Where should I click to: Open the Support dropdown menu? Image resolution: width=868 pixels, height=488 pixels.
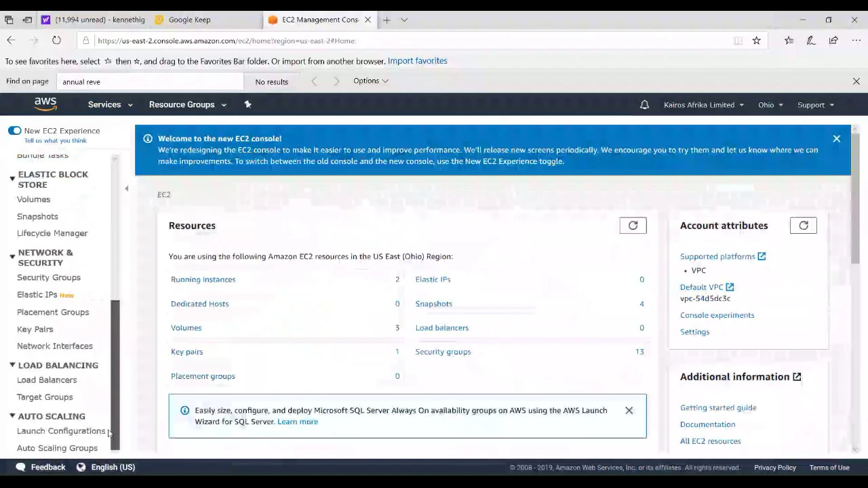[x=816, y=105]
